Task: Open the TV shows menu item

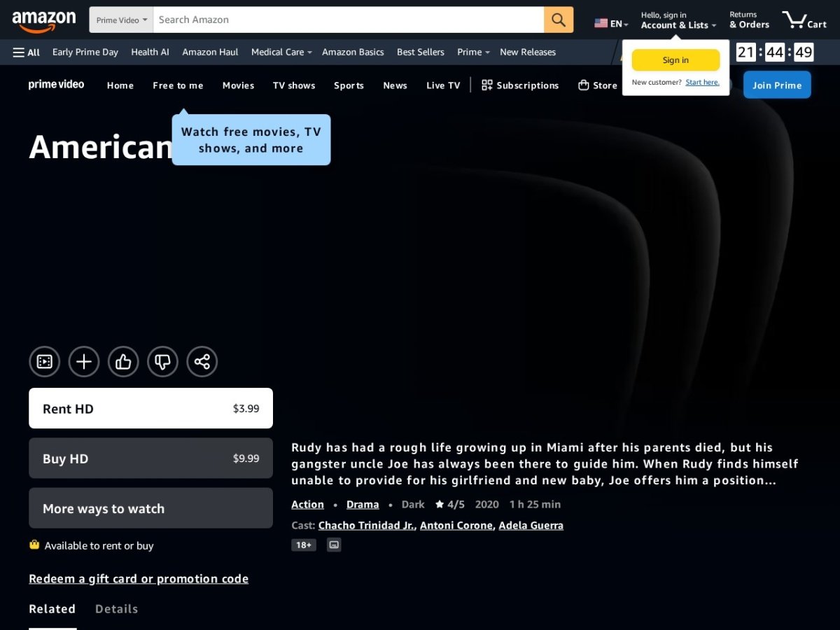Action: (294, 85)
